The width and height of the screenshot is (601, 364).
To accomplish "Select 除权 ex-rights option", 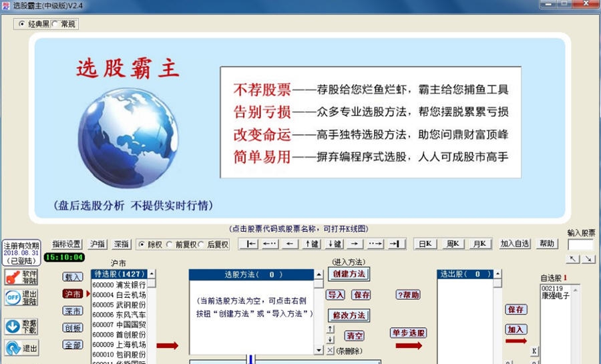I will tap(151, 244).
